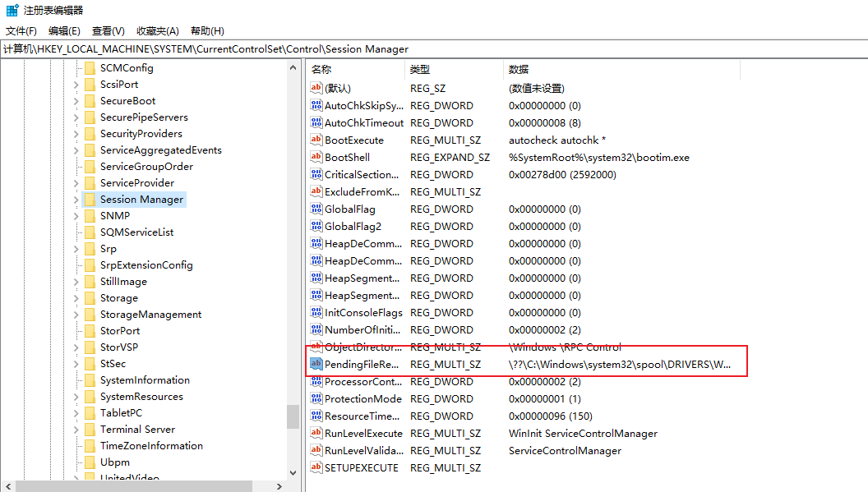Expand the SNMP tree node
The width and height of the screenshot is (868, 492).
(76, 216)
